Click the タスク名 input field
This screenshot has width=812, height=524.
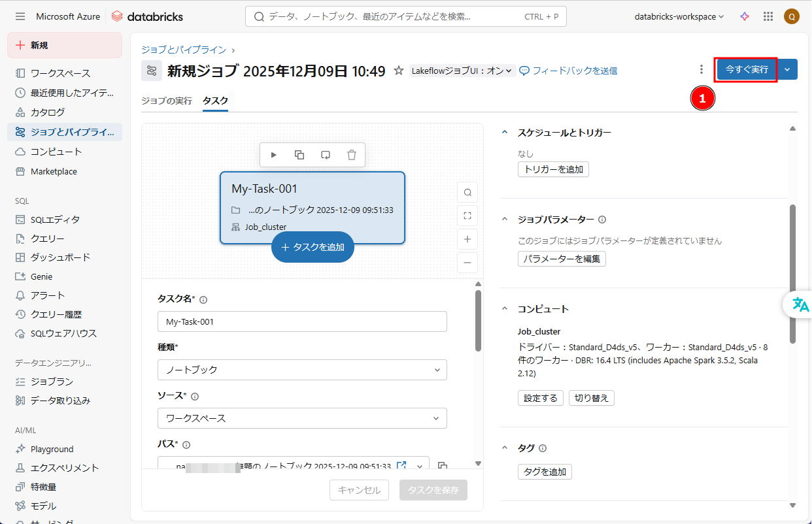click(x=302, y=321)
